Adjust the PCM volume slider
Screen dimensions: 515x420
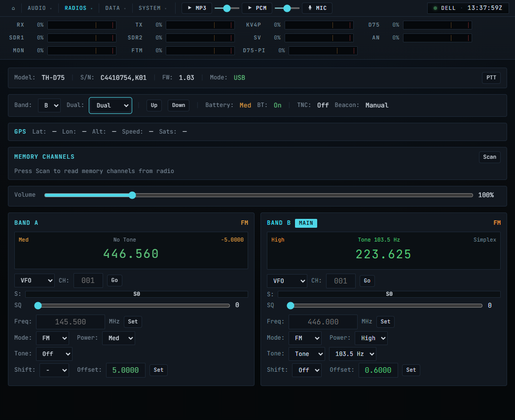coord(287,8)
